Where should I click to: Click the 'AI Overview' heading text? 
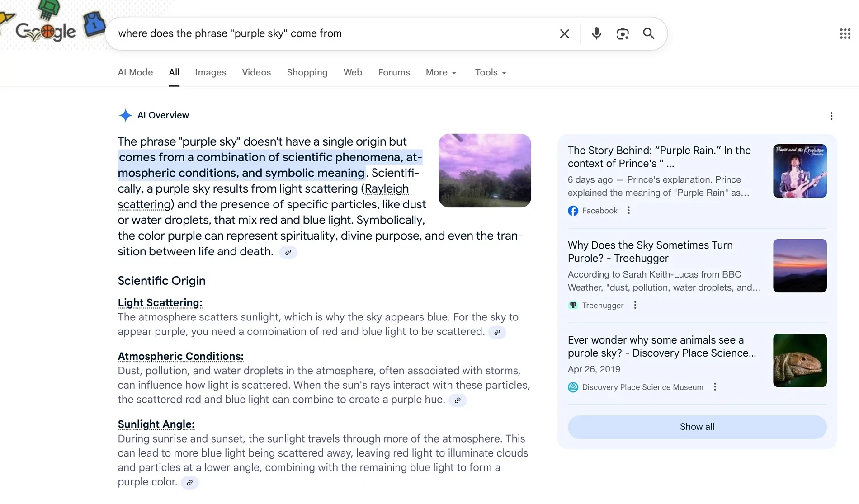tap(163, 115)
